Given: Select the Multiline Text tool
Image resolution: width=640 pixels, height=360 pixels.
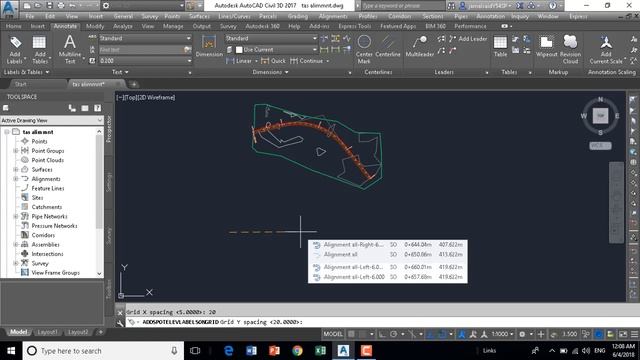Looking at the screenshot, I should tap(70, 49).
